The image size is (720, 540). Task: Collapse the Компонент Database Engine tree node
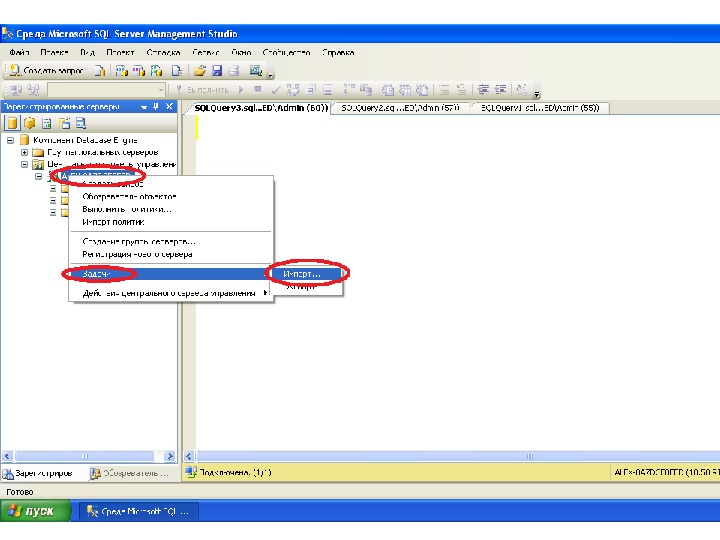pos(11,140)
